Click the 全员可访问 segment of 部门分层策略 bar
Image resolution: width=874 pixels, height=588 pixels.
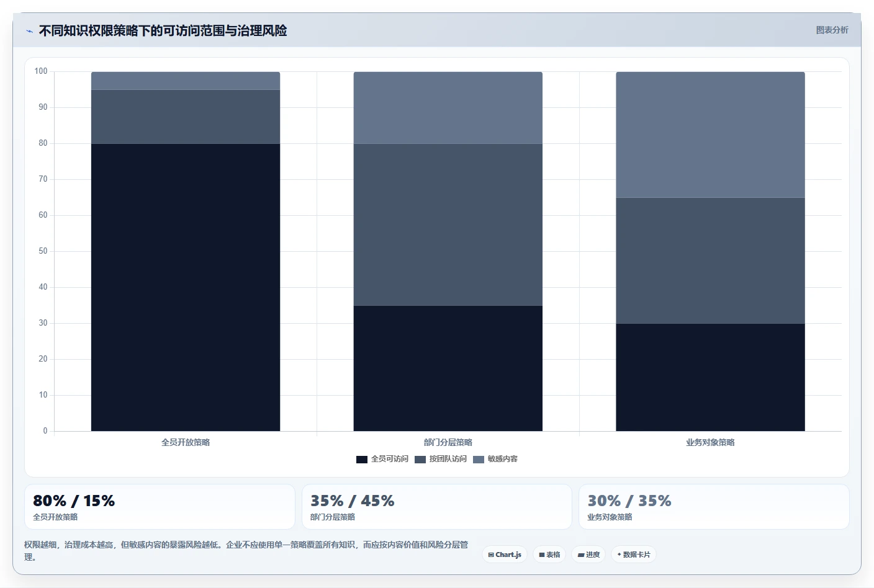[448, 368]
